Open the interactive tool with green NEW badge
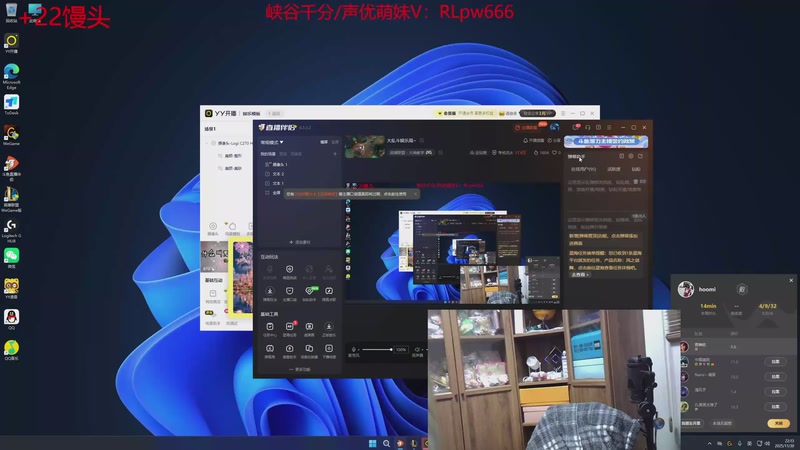800x450 pixels. click(310, 293)
